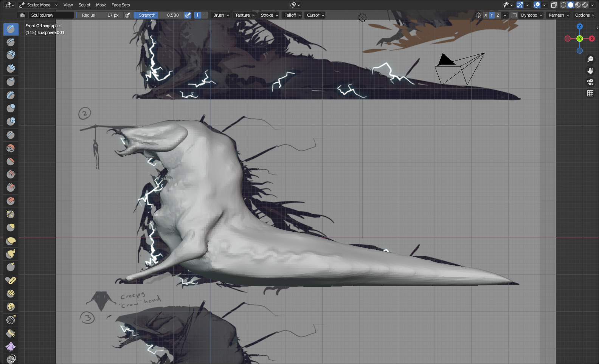Toggle viewport overlays display

point(537,5)
